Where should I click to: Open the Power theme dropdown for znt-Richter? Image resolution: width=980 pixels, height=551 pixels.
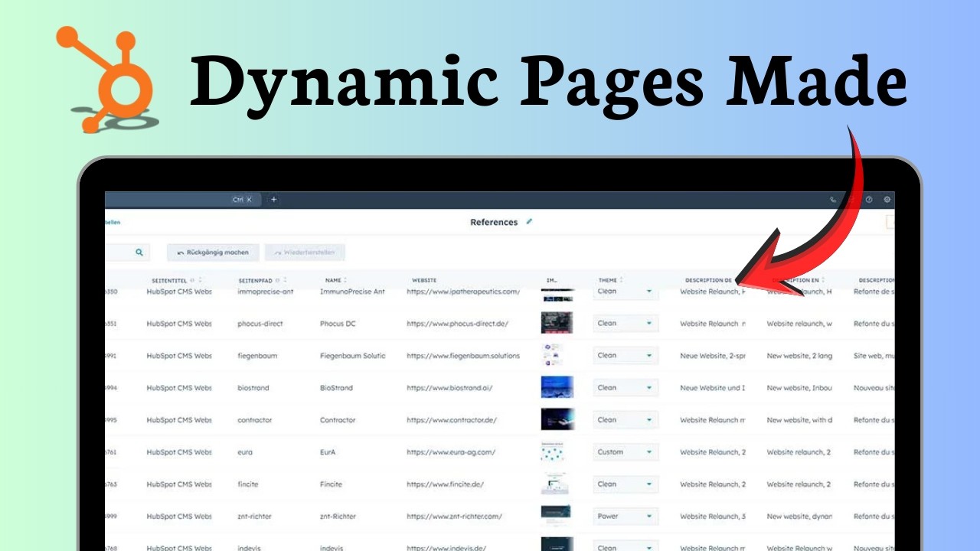(x=626, y=516)
